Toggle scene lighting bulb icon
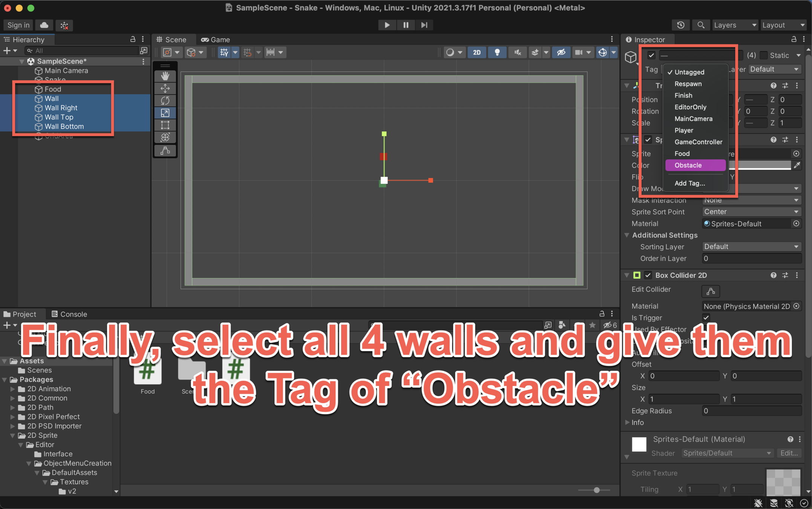The width and height of the screenshot is (812, 509). 497,52
